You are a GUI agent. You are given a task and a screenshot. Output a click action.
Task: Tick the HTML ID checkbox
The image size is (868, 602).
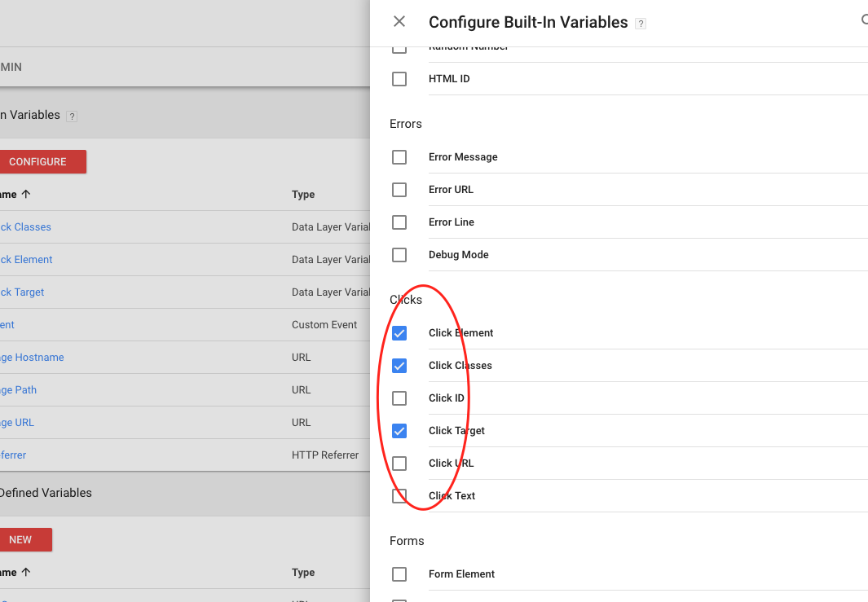(399, 79)
